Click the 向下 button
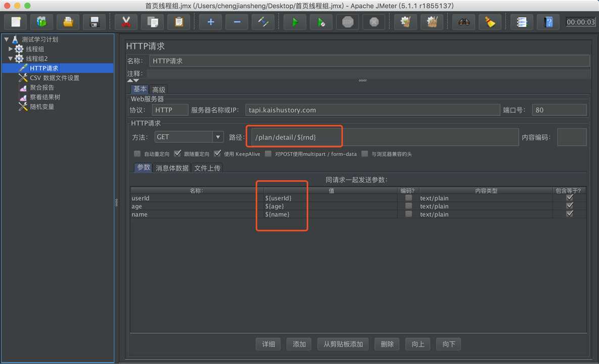This screenshot has height=364, width=599. [x=448, y=344]
